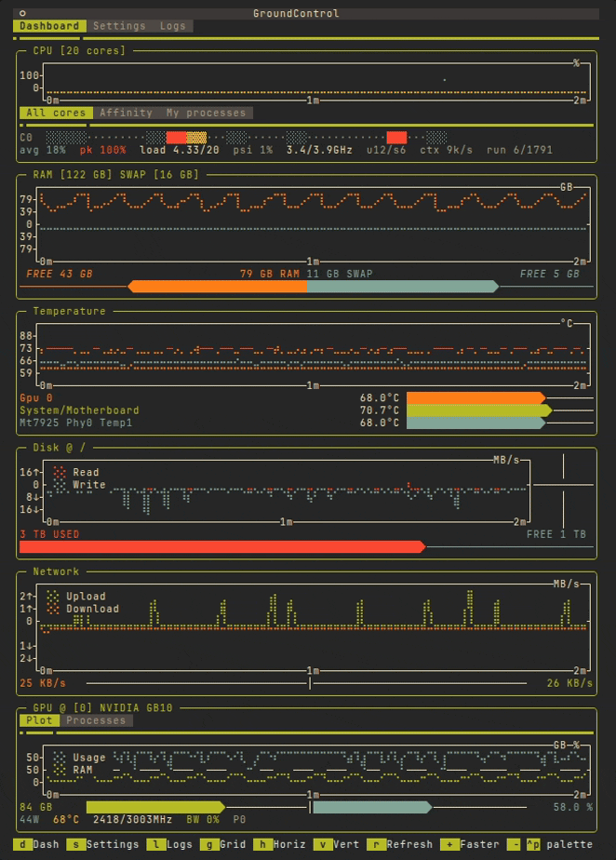Click the 'ctx 9k/s' value
The image size is (616, 860).
[446, 150]
